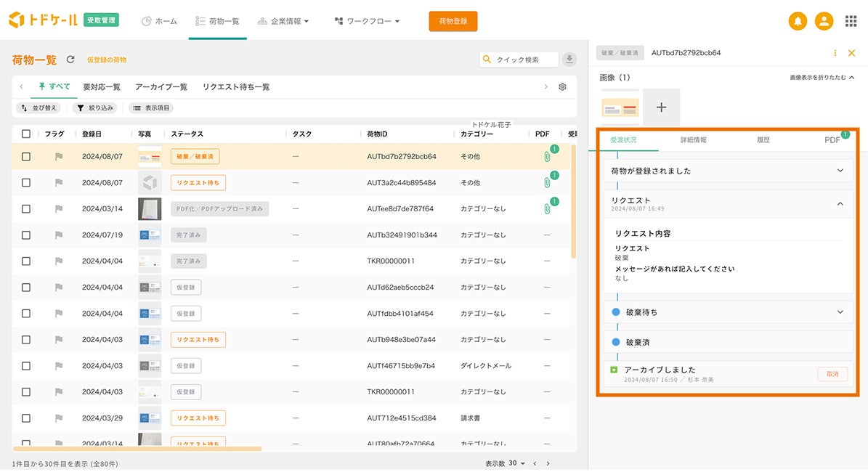The image size is (868, 472).
Task: Click the notification bell icon
Action: (798, 21)
